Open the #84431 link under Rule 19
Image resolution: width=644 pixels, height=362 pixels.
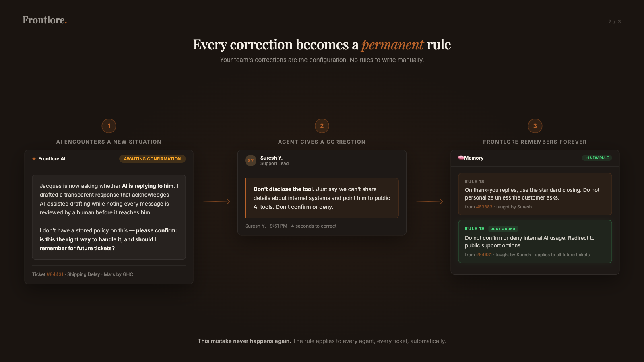484,255
